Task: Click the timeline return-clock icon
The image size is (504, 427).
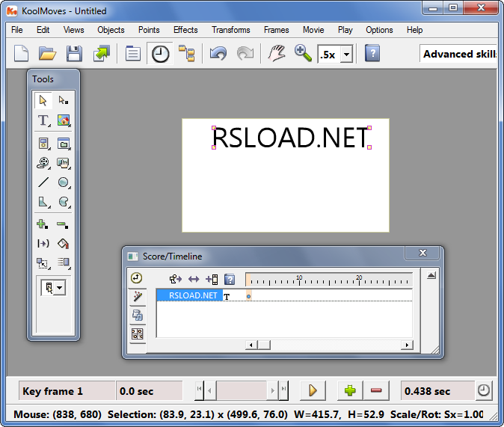Action: pyautogui.click(x=136, y=277)
